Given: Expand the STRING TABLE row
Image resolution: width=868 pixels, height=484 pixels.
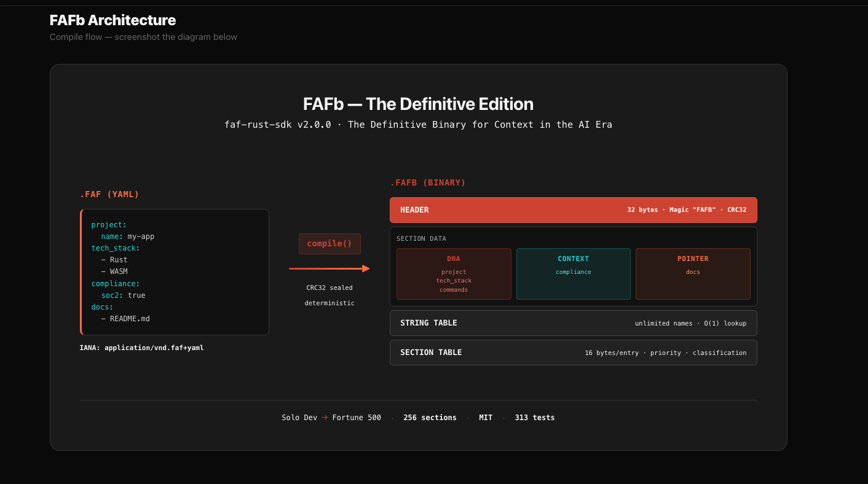Looking at the screenshot, I should [x=573, y=322].
